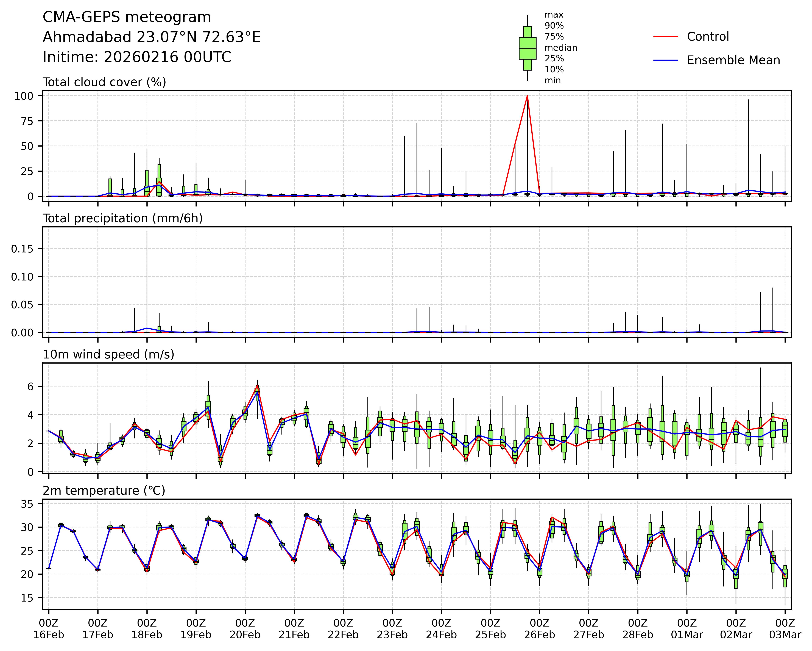Click the Total cloud cover panel title

[x=104, y=82]
